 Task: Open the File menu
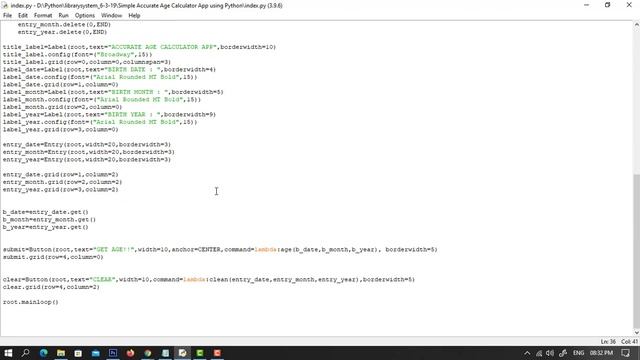(x=7, y=16)
